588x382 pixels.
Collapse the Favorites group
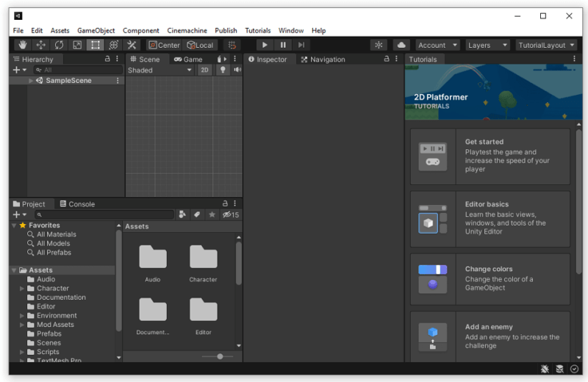pos(14,226)
